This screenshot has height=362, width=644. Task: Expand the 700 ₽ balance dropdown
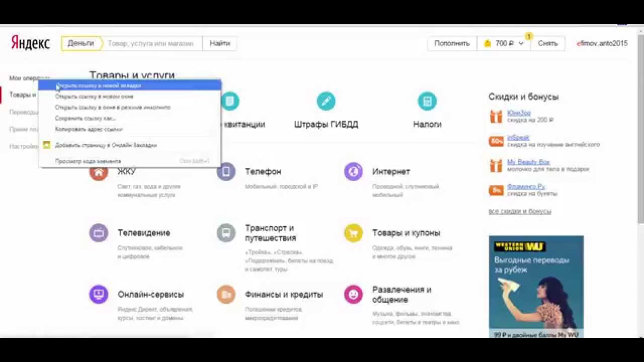click(504, 44)
